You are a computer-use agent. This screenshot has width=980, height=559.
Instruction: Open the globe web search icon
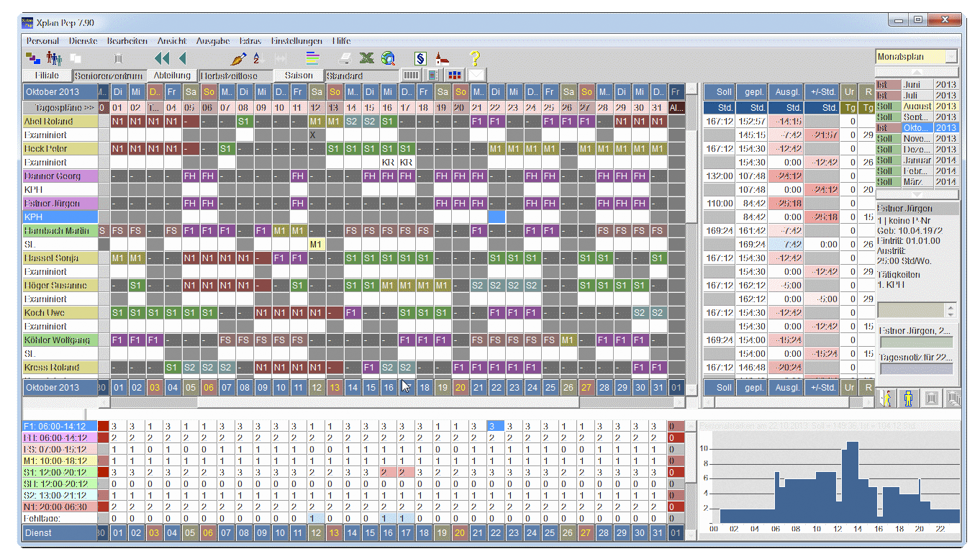coord(389,58)
